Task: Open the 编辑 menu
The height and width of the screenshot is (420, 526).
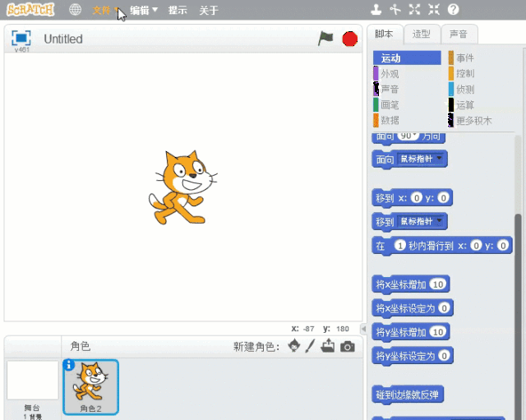Action: click(144, 10)
